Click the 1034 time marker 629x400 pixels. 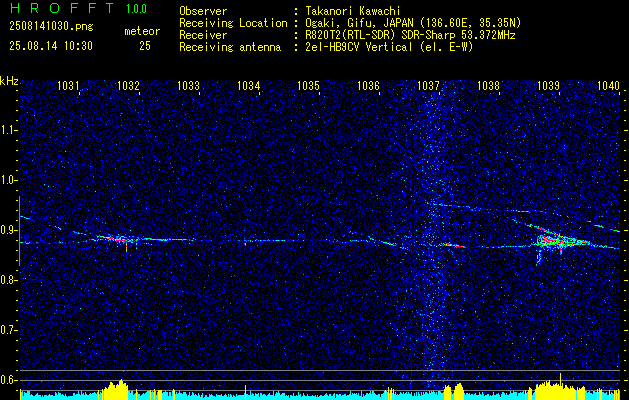point(249,85)
